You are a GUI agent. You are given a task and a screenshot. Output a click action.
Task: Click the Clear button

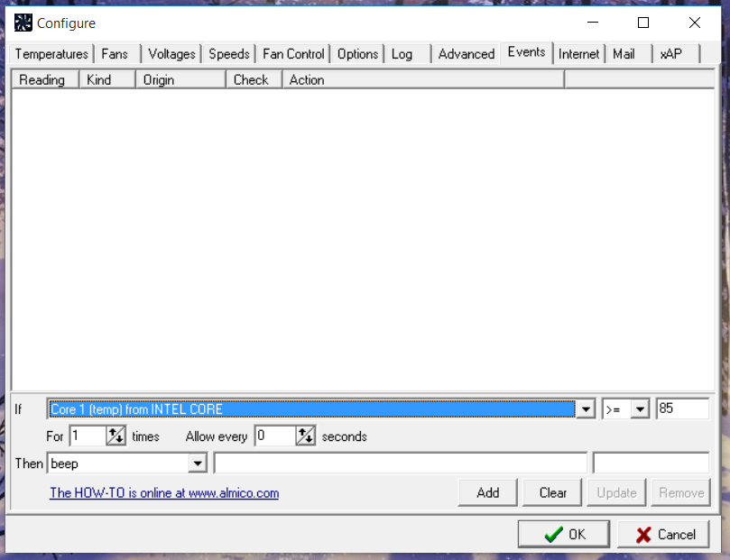coord(551,492)
